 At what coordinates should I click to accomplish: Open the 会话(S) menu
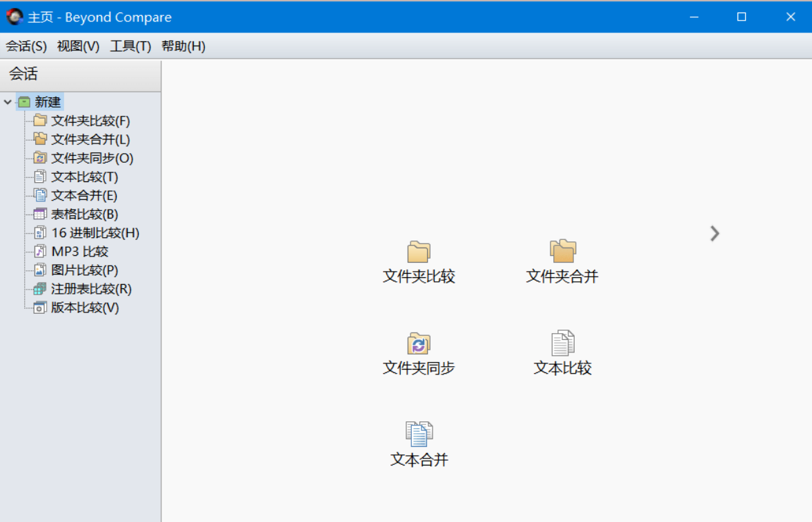(26, 46)
